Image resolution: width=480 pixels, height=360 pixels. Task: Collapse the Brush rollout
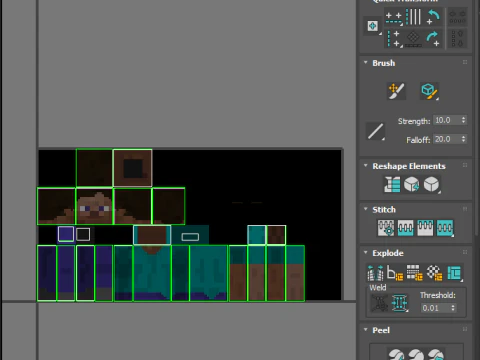(366, 62)
